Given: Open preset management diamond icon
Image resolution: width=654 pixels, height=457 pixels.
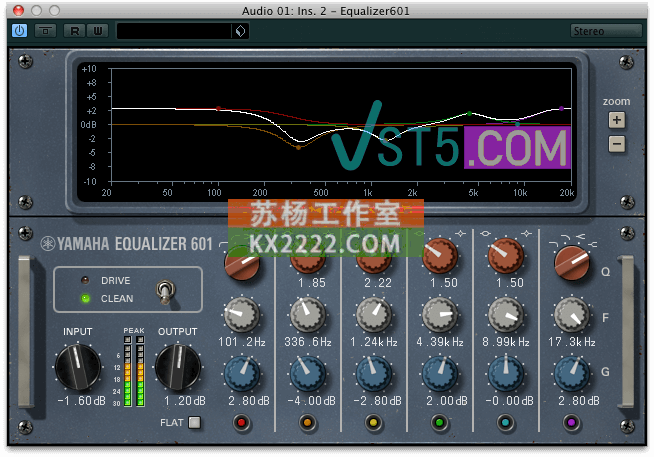Looking at the screenshot, I should pyautogui.click(x=240, y=31).
